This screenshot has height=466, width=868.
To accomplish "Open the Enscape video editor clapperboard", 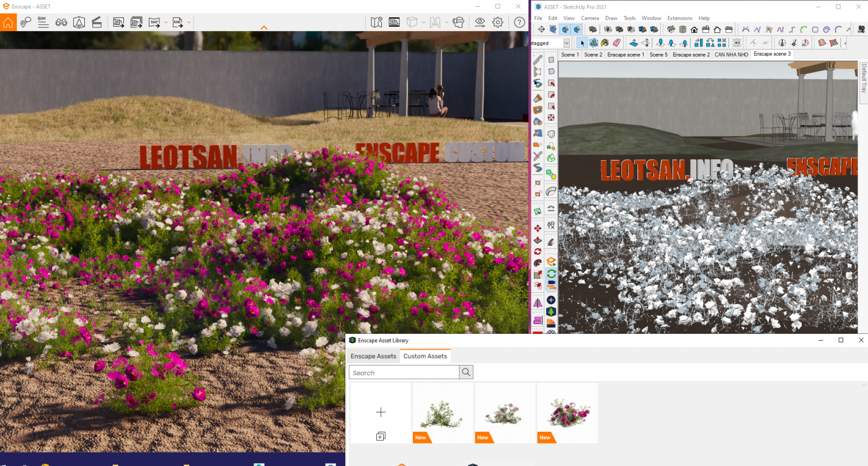I will click(96, 22).
